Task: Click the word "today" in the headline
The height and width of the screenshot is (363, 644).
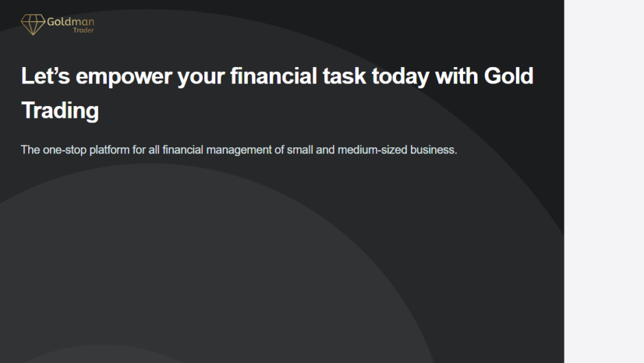Action: coord(401,76)
